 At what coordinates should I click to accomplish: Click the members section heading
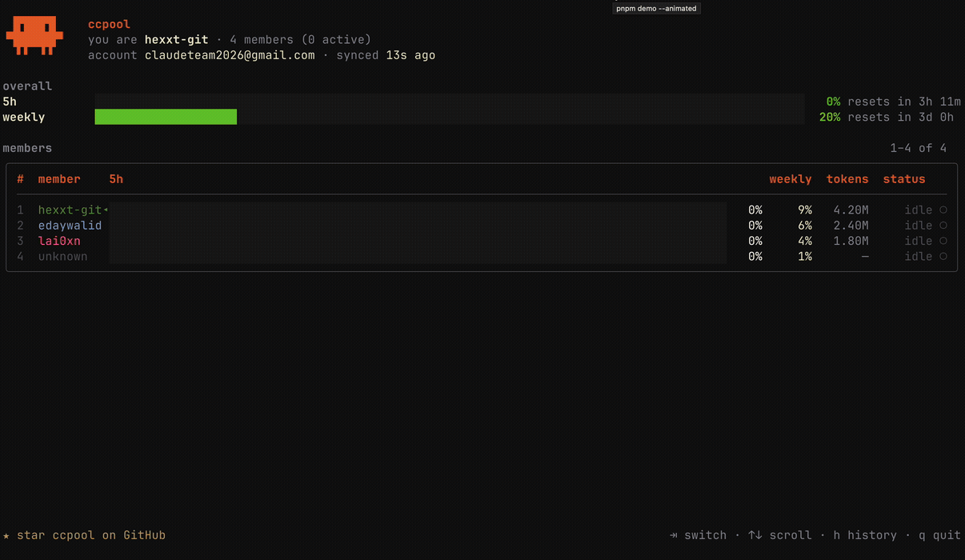27,148
